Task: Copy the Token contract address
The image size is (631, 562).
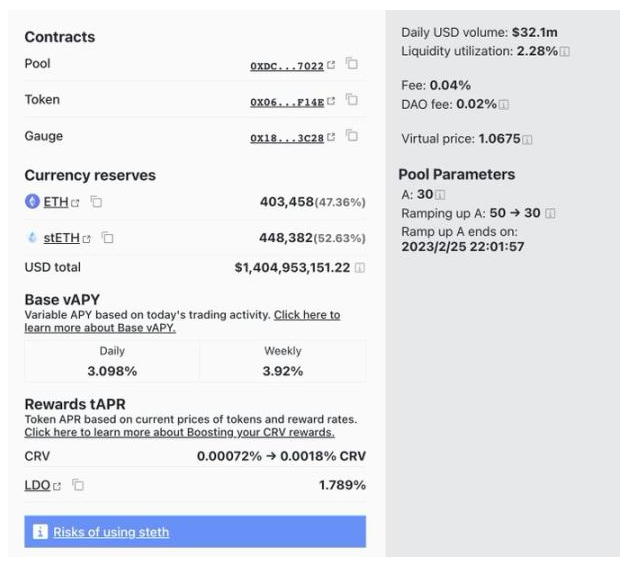Action: pos(352,99)
